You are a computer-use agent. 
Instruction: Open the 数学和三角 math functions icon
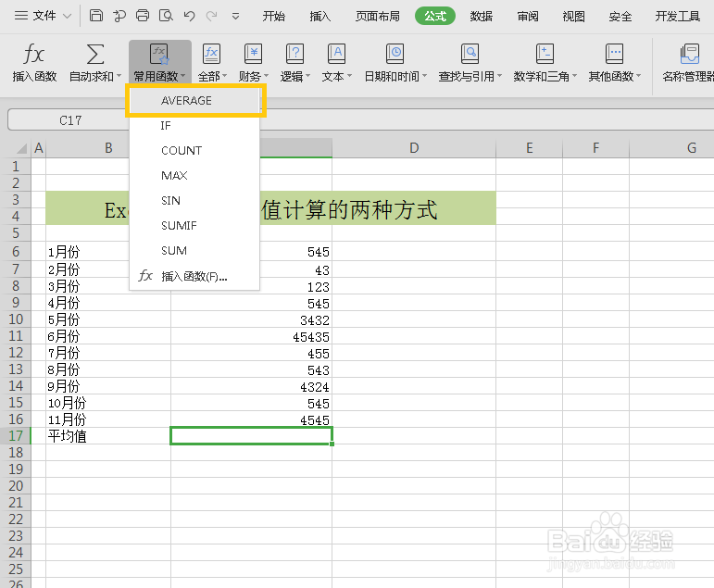point(545,55)
